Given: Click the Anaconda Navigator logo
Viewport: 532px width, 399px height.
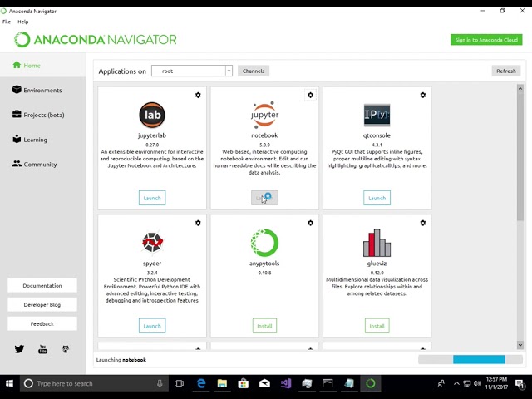Looking at the screenshot, I should [x=96, y=40].
